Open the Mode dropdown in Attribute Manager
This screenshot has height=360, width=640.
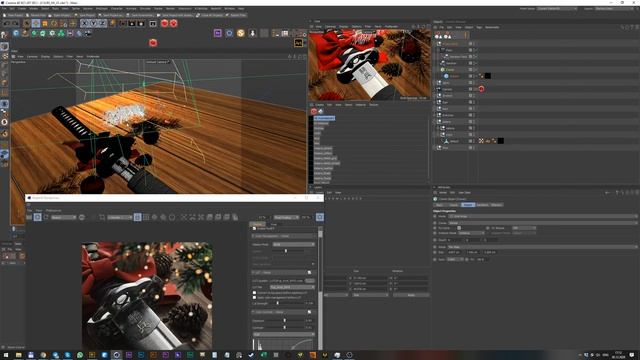[542, 216]
